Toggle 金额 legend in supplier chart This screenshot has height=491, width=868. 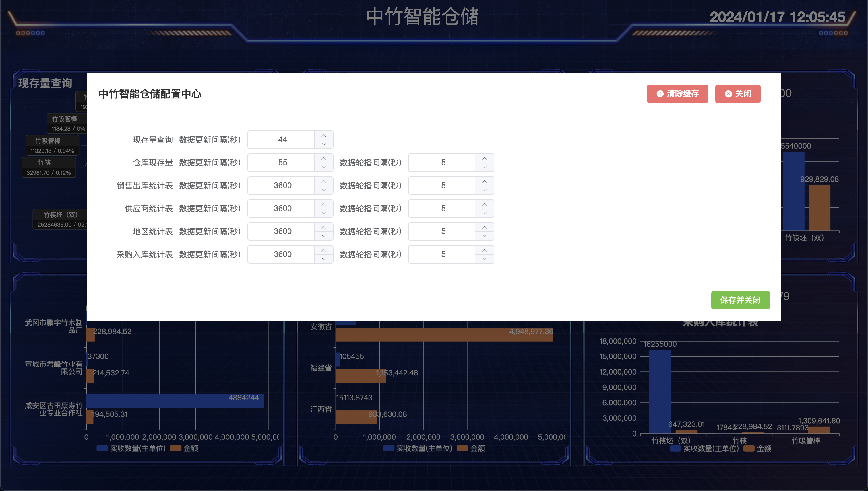pyautogui.click(x=184, y=449)
